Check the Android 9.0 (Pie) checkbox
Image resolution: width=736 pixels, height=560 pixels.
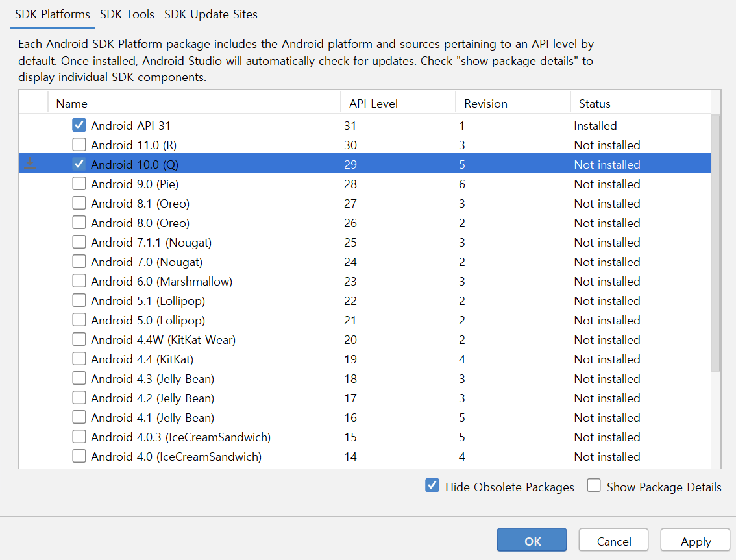(x=79, y=184)
